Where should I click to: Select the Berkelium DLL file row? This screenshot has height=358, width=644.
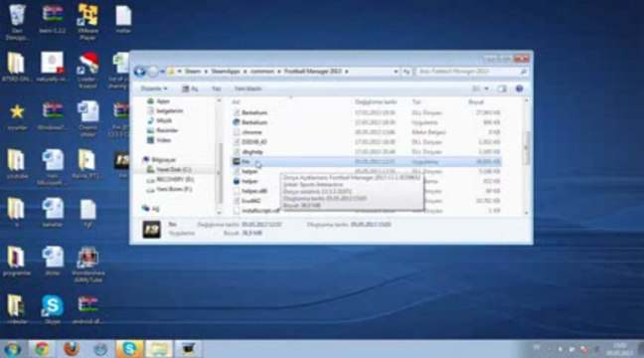click(x=366, y=112)
